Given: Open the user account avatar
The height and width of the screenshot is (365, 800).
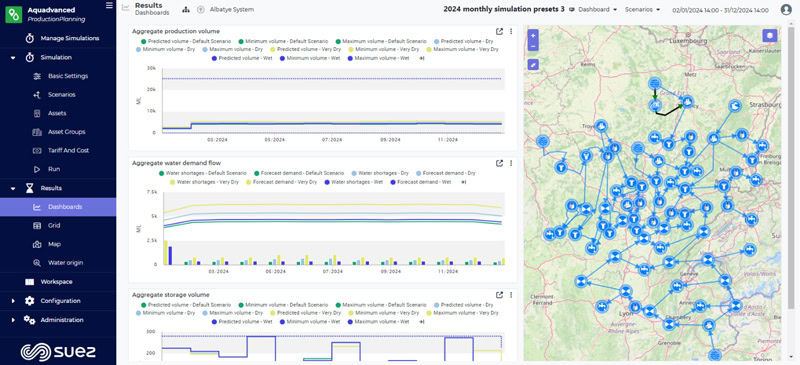Looking at the screenshot, I should click(786, 9).
